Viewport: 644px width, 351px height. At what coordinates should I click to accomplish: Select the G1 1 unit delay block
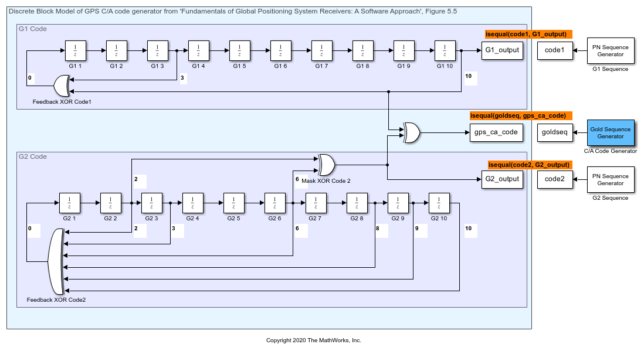[75, 51]
